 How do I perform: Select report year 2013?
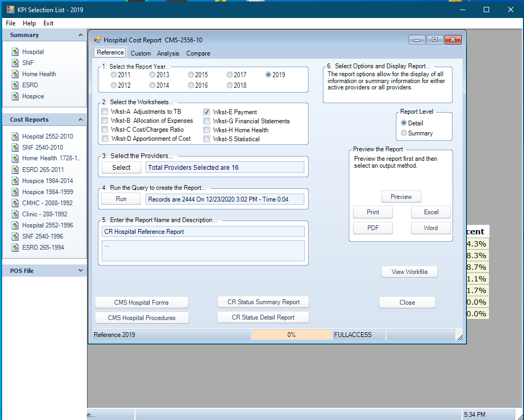[152, 75]
